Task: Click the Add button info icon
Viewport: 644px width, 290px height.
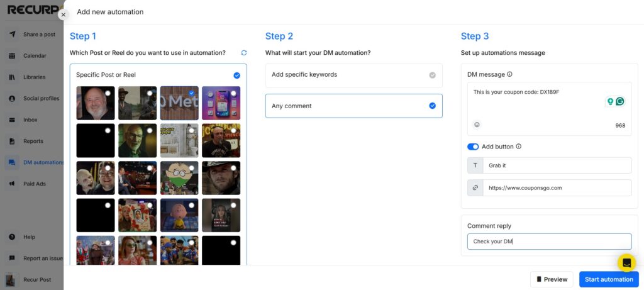Action: coord(518,147)
